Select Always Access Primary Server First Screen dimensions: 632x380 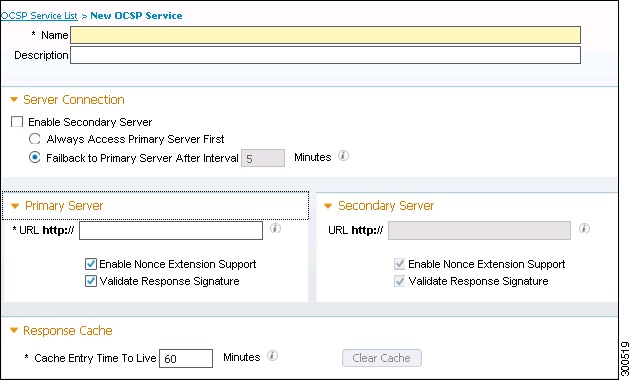35,139
